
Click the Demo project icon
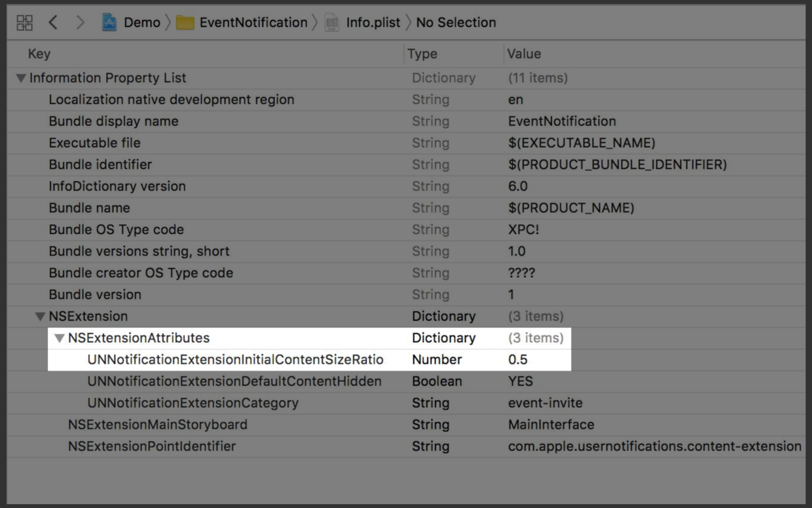click(x=109, y=23)
